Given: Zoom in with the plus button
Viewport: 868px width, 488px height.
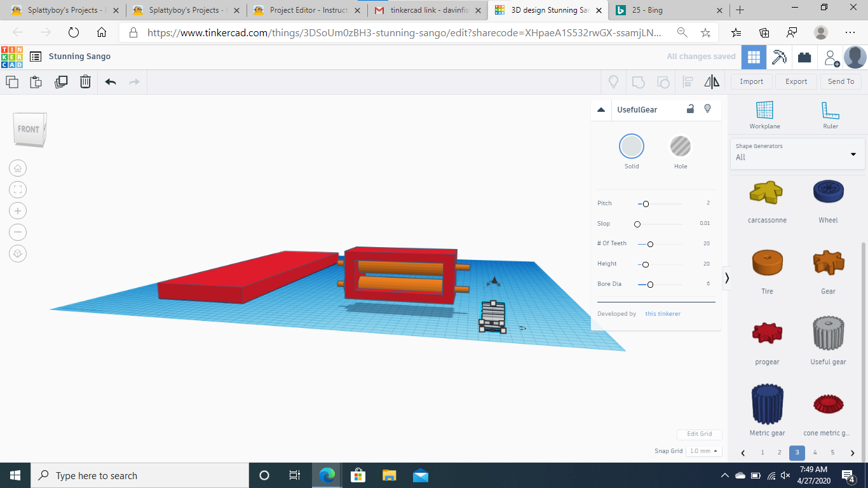Looking at the screenshot, I should click(18, 211).
